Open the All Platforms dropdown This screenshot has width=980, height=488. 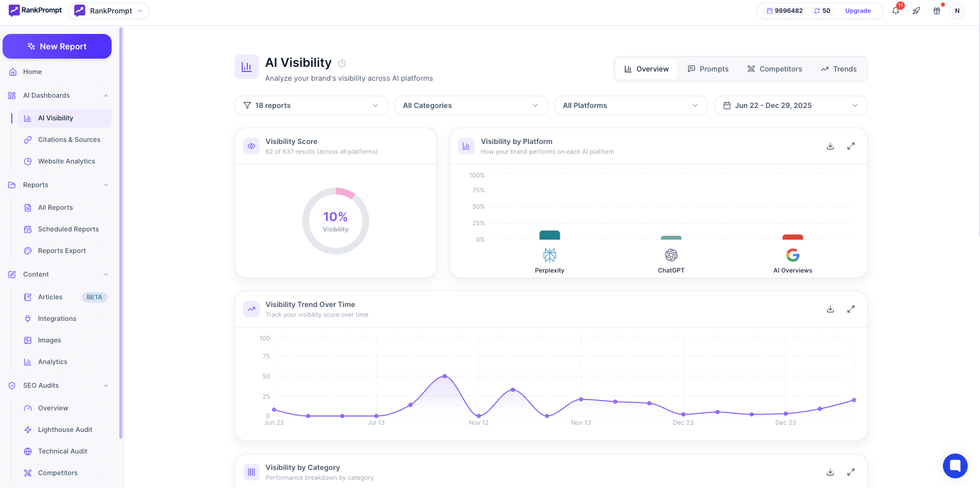(630, 105)
